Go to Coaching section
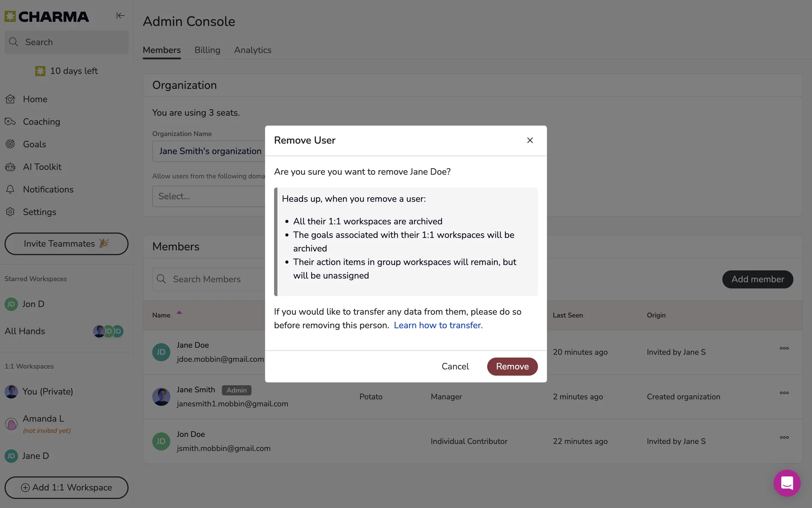812x508 pixels. [x=41, y=122]
